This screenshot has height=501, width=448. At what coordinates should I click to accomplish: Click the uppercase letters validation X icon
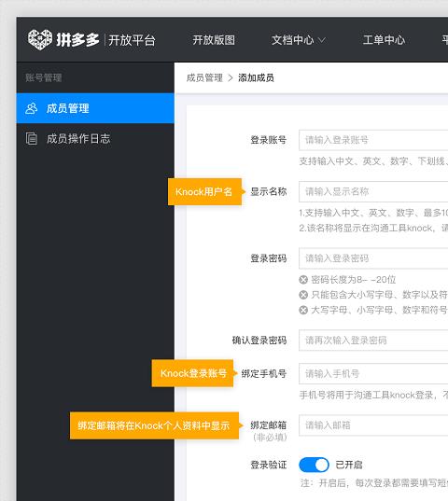coord(303,310)
